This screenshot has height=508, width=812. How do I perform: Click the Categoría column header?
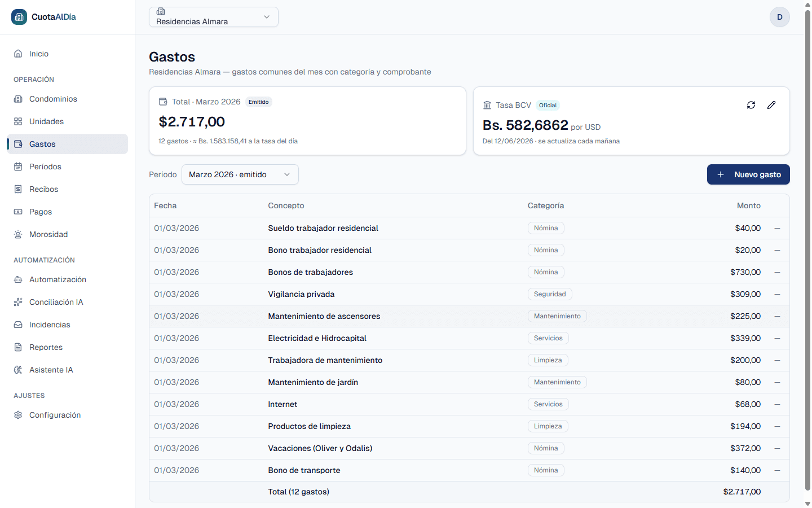(546, 205)
